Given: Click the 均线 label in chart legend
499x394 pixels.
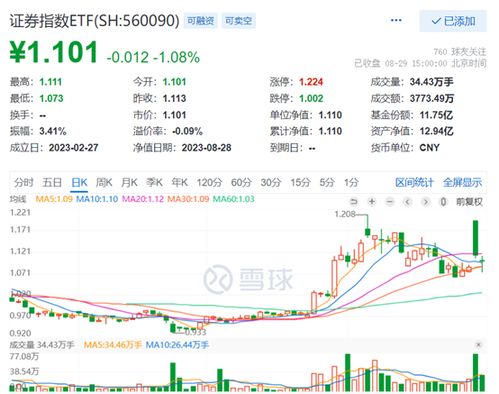Looking at the screenshot, I should [x=18, y=199].
